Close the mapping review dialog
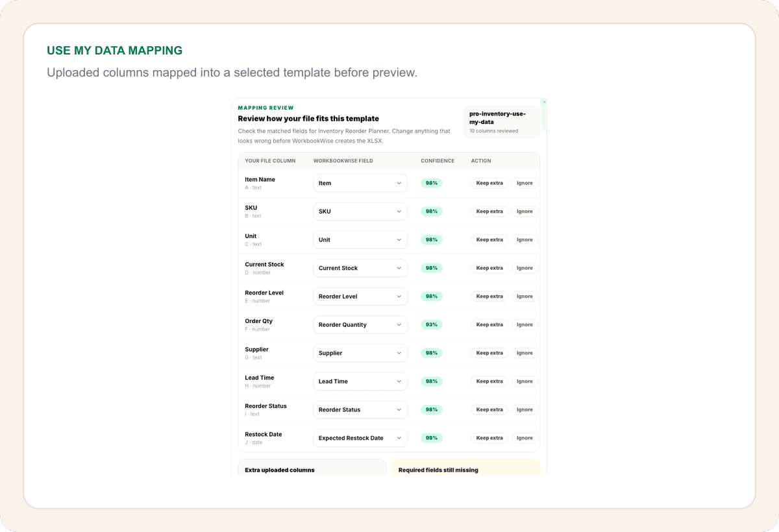 (x=544, y=102)
